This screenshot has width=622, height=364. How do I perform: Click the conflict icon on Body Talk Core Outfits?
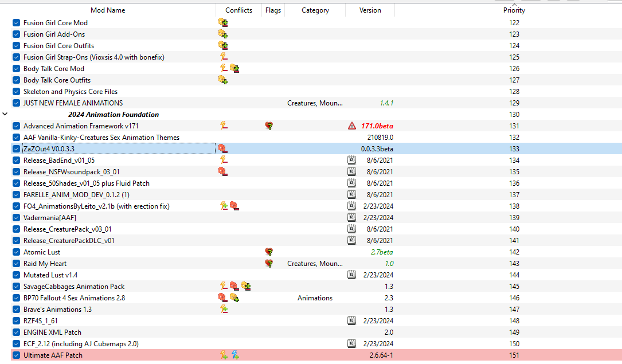[223, 80]
